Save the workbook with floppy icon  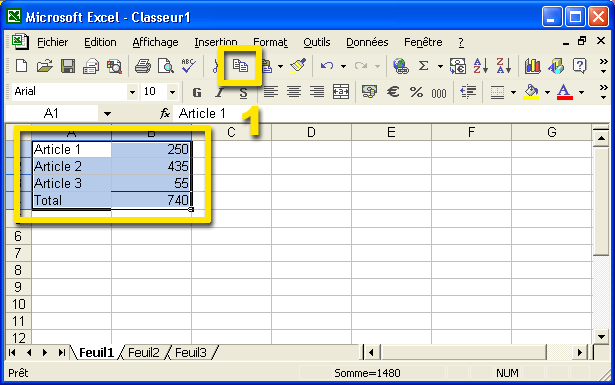click(x=68, y=66)
